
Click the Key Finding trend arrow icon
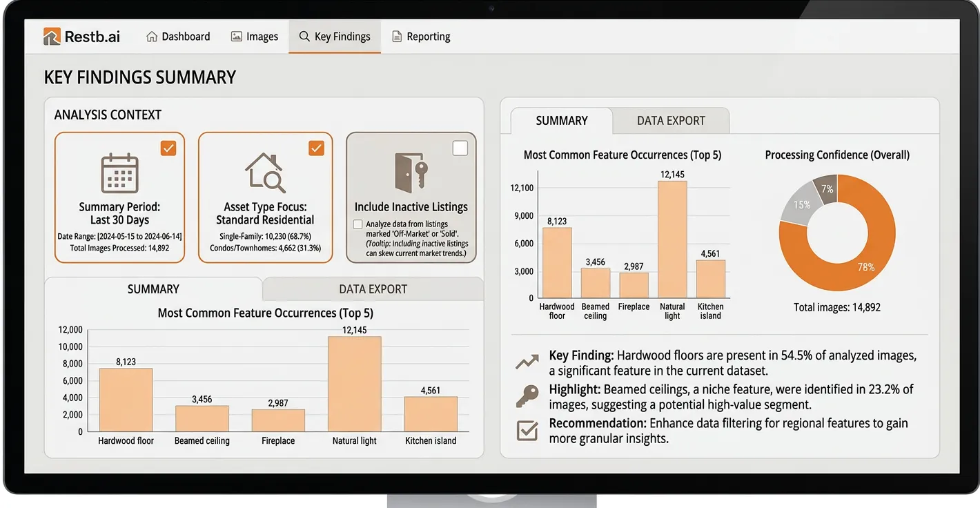click(x=527, y=360)
